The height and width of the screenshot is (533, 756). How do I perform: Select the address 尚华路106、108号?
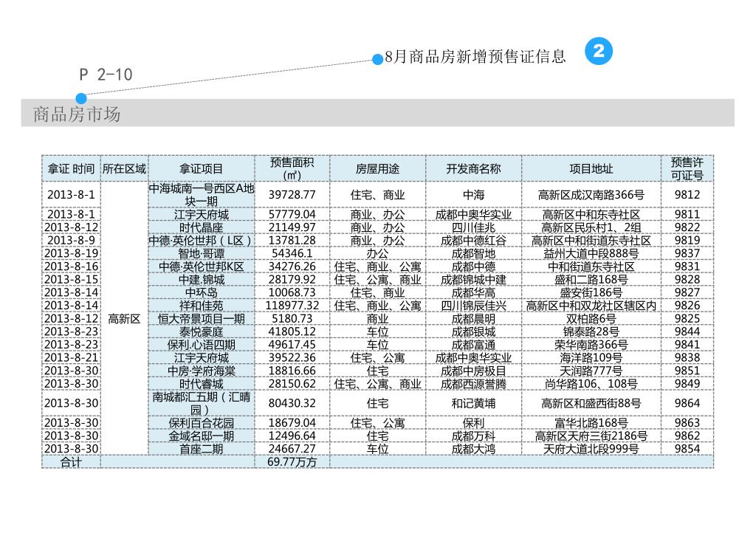tap(591, 384)
